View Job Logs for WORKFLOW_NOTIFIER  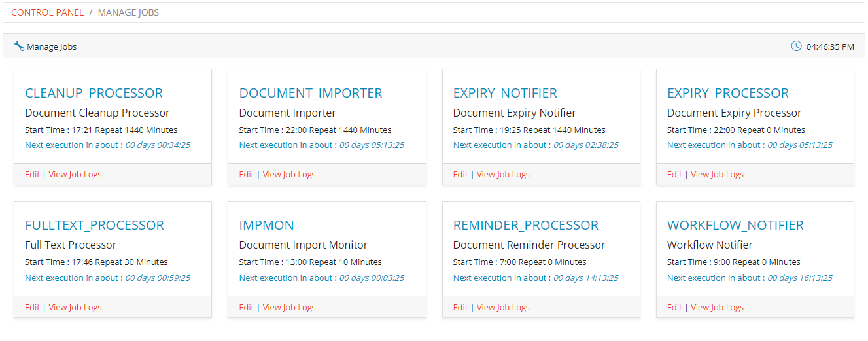718,307
